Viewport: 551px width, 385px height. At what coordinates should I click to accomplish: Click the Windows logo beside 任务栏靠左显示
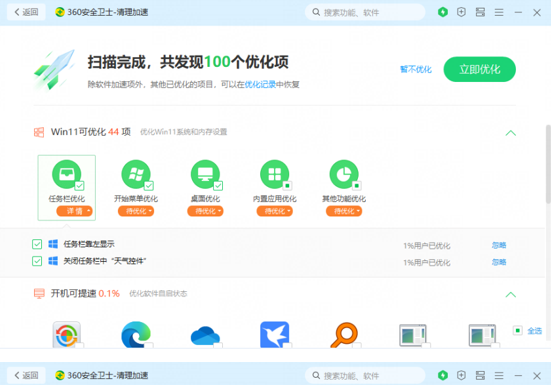[53, 244]
